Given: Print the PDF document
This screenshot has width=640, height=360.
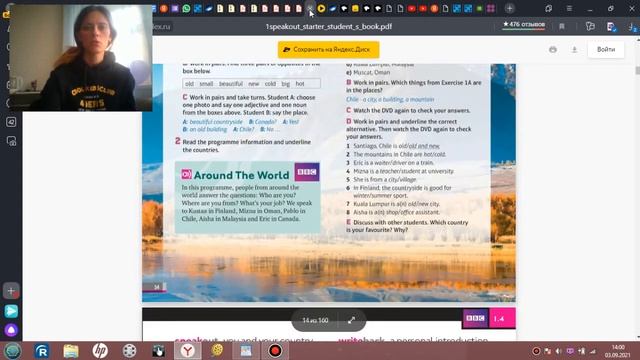Looking at the screenshot, I should (x=553, y=50).
